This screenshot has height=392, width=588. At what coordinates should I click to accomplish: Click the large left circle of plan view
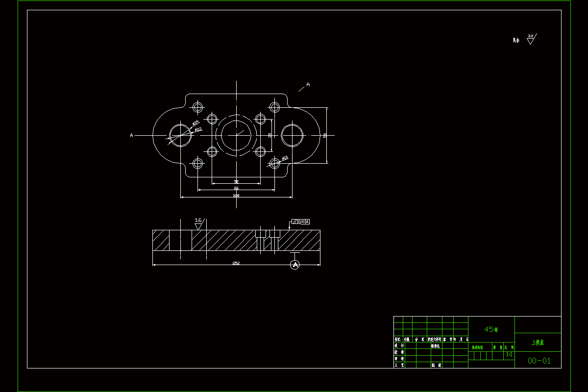pyautogui.click(x=180, y=135)
